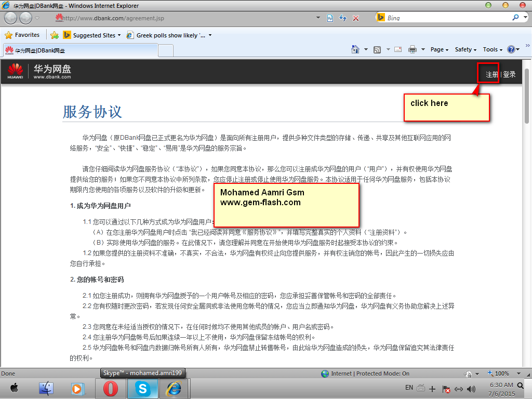532x399 pixels.
Task: Click the Apple logo in taskbar
Action: click(14, 388)
